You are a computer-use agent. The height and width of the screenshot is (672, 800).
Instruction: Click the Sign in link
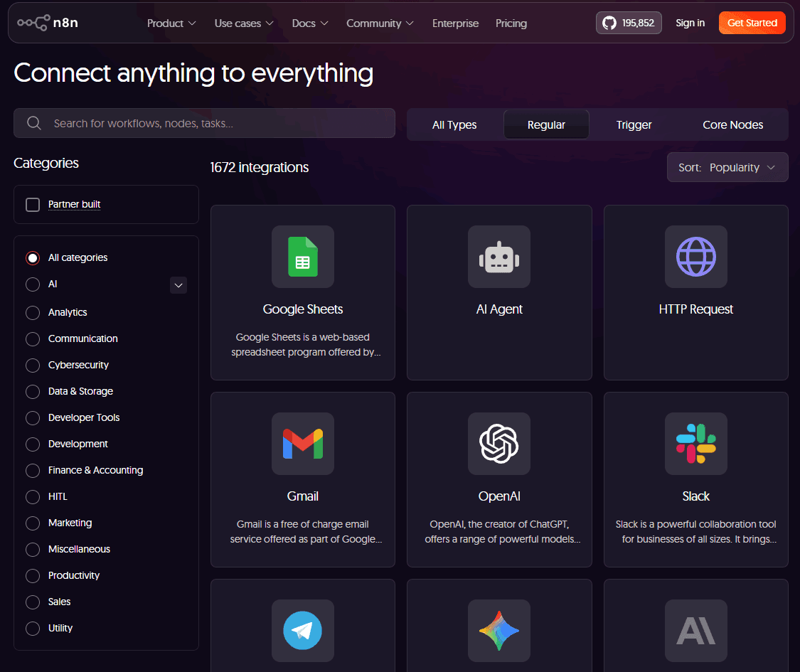click(x=690, y=23)
